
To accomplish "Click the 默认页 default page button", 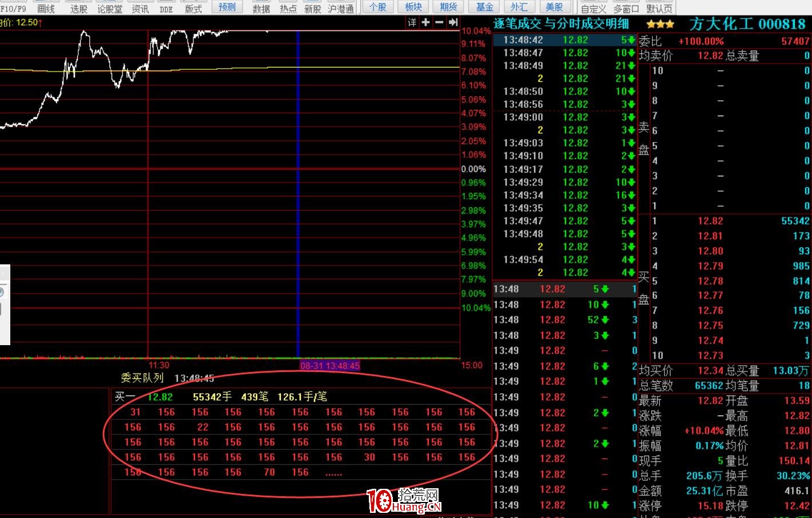I will 659,9.
